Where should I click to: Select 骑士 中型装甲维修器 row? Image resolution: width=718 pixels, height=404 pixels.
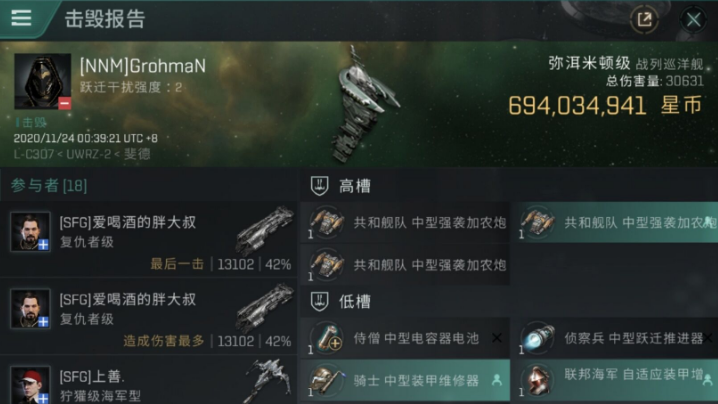click(x=405, y=380)
